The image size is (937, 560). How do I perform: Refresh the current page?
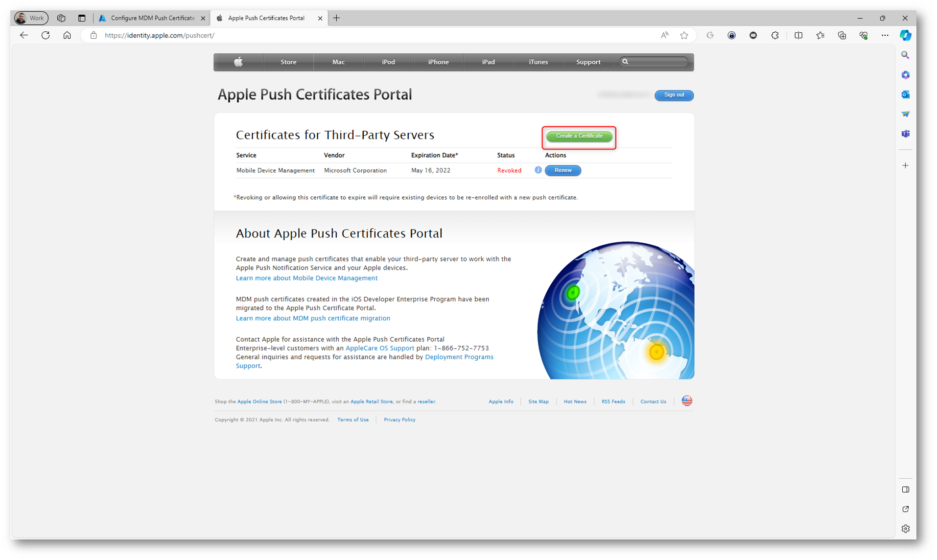(x=46, y=35)
